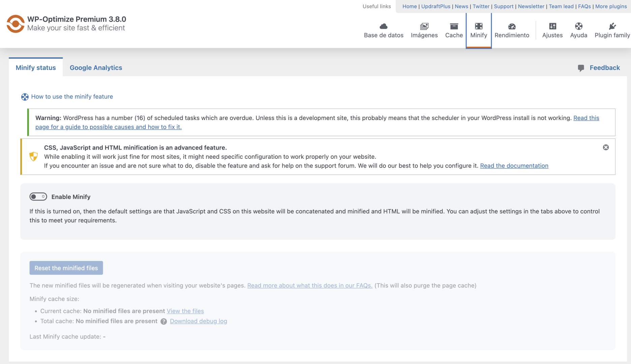The image size is (631, 364).
Task: Switch to Minify status tab
Action: (36, 67)
